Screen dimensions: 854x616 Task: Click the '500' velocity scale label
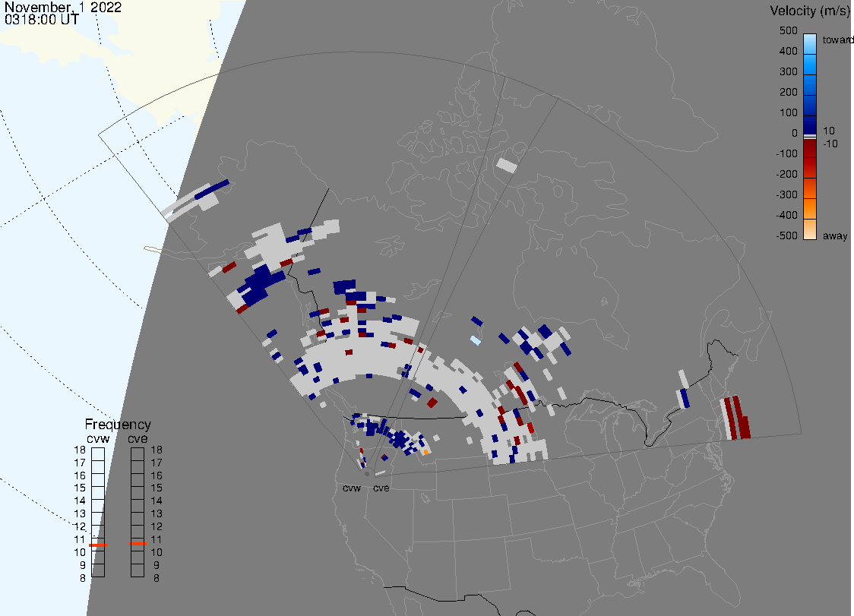788,31
